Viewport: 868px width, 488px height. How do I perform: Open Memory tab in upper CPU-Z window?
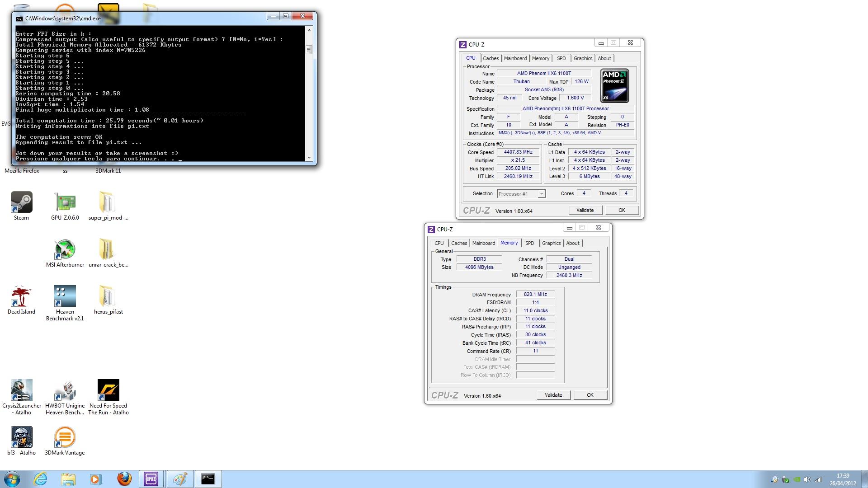[x=541, y=58]
